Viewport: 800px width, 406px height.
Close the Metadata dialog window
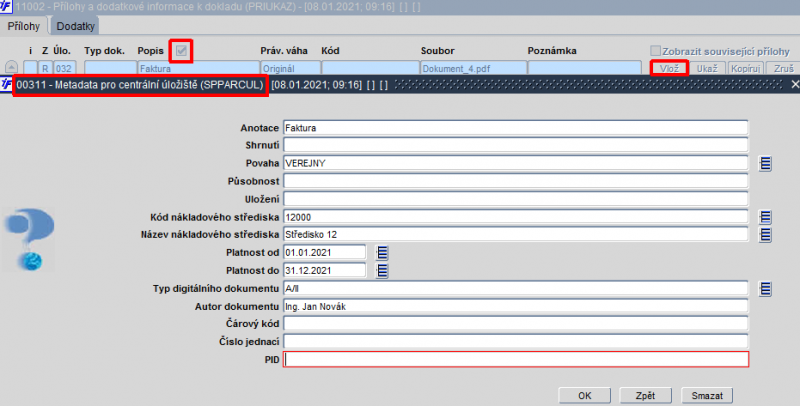(x=795, y=84)
